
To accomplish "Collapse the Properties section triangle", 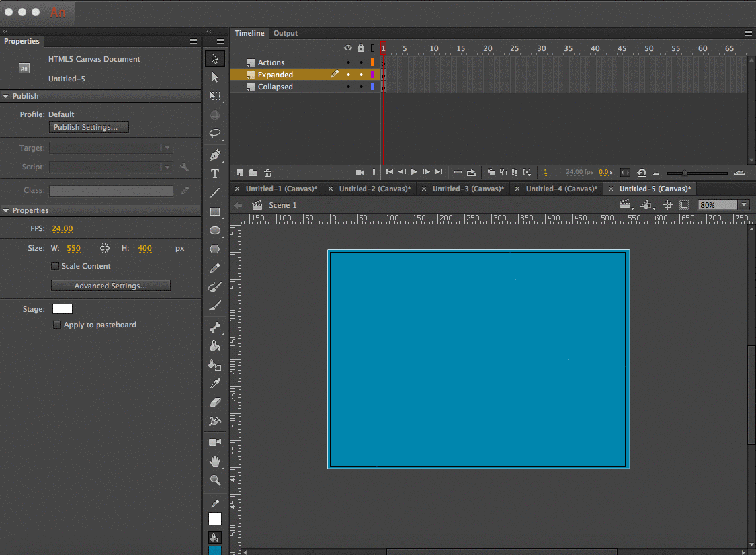I will coord(6,210).
